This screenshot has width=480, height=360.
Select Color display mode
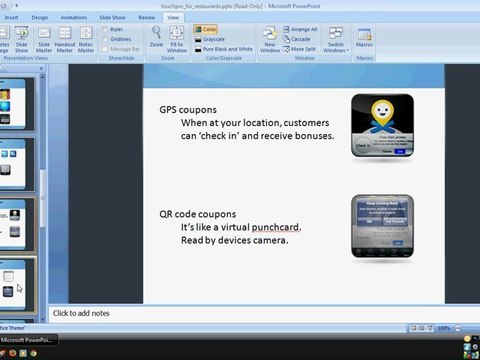206,29
